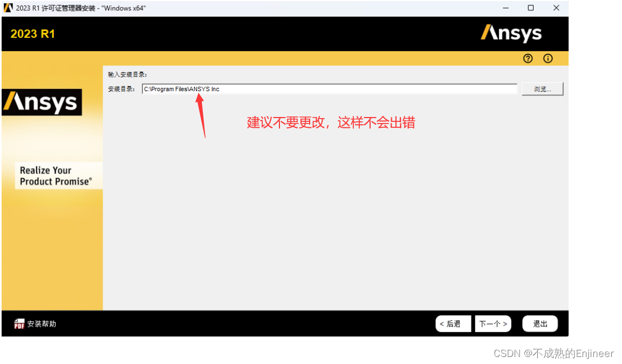Click the 2023 R1 version header text
This screenshot has width=622, height=364.
32,34
